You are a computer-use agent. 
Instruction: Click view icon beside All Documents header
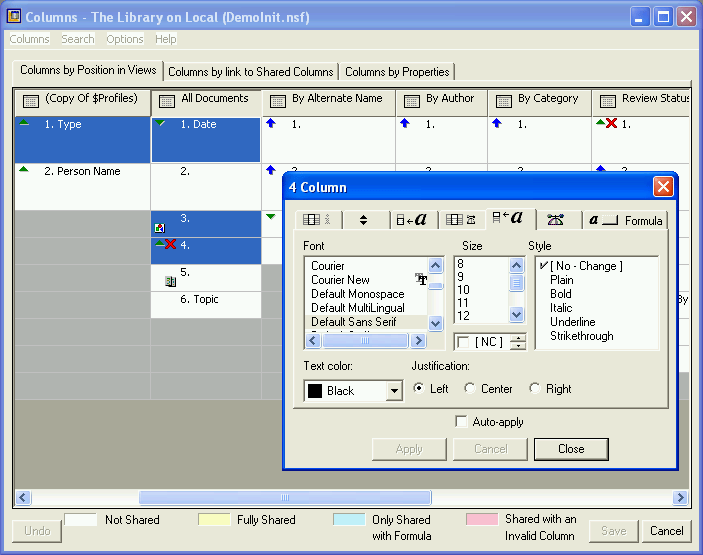click(x=167, y=101)
